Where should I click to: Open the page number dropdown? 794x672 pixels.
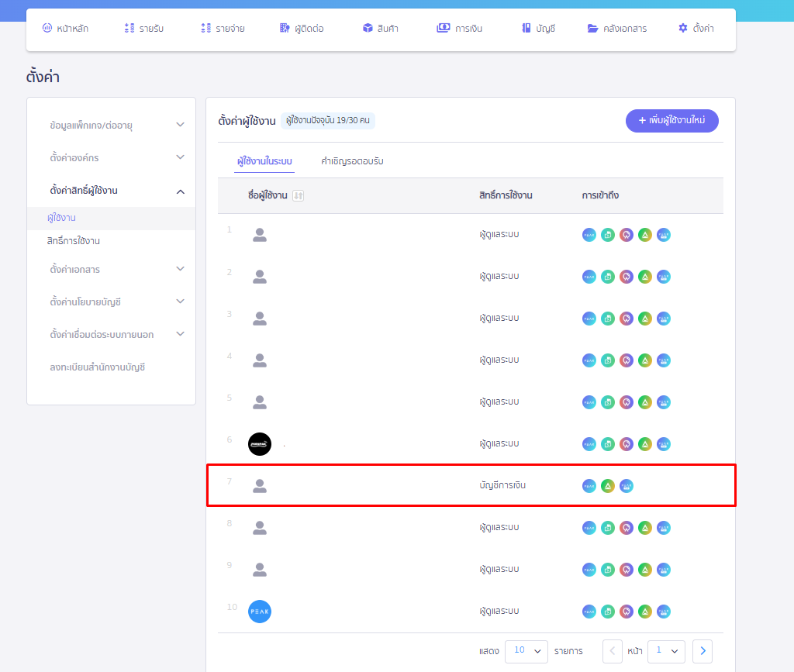pos(666,651)
